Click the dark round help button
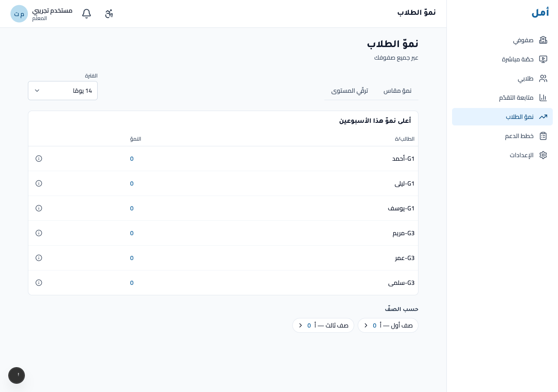Viewport: 558px width, 392px height. tap(17, 375)
